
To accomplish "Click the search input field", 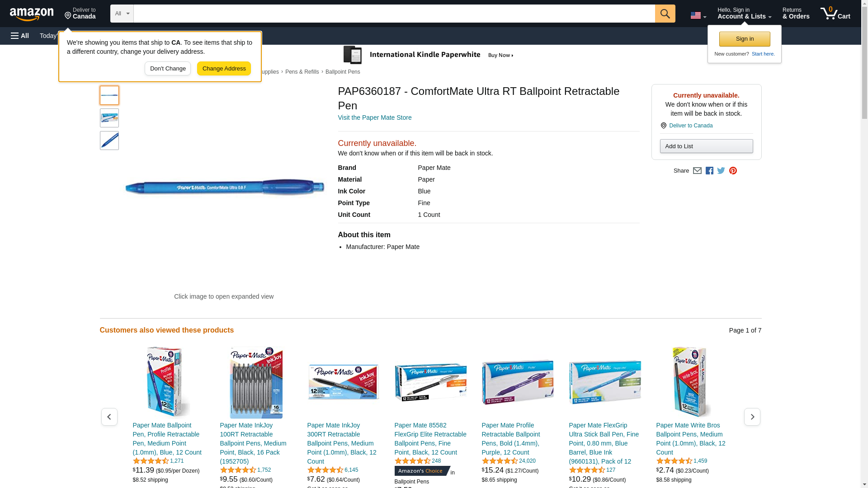I will click(x=394, y=14).
